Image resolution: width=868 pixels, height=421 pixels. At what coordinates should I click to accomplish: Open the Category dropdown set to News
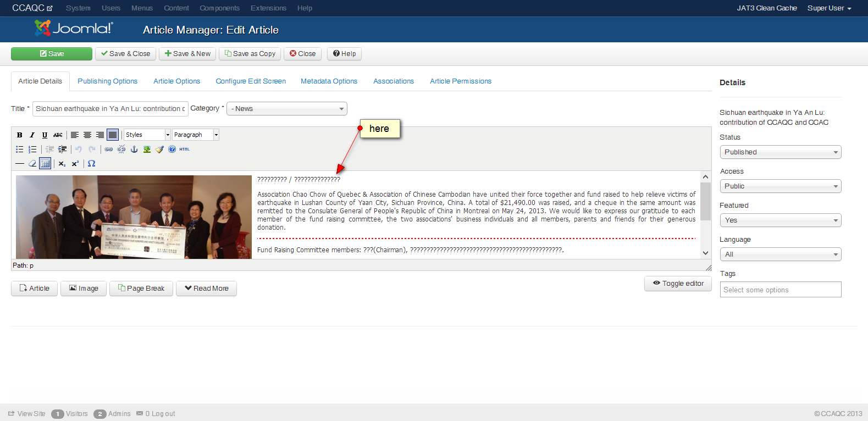pyautogui.click(x=287, y=109)
